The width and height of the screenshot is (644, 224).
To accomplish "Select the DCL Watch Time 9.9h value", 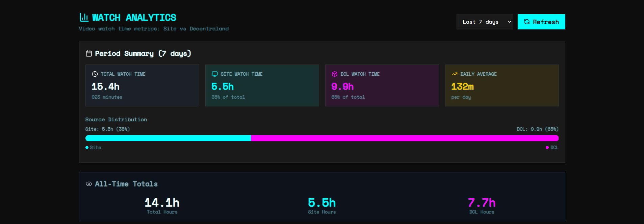I will pyautogui.click(x=342, y=87).
